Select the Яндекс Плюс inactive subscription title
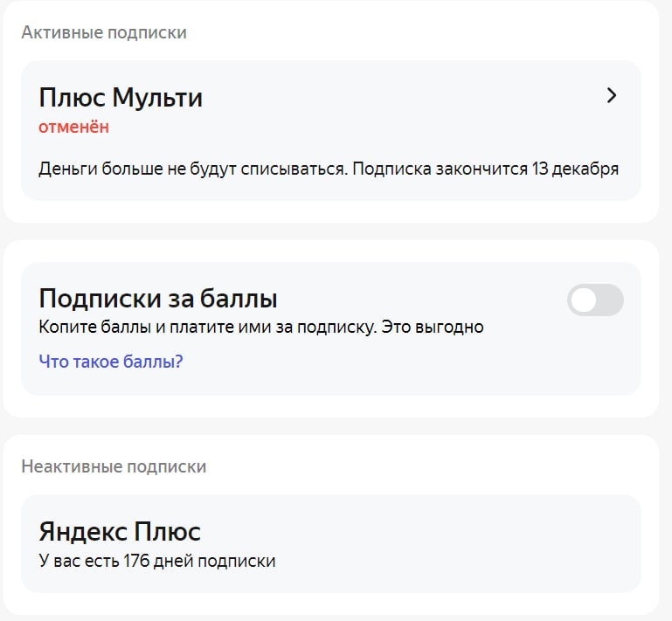 (x=120, y=531)
